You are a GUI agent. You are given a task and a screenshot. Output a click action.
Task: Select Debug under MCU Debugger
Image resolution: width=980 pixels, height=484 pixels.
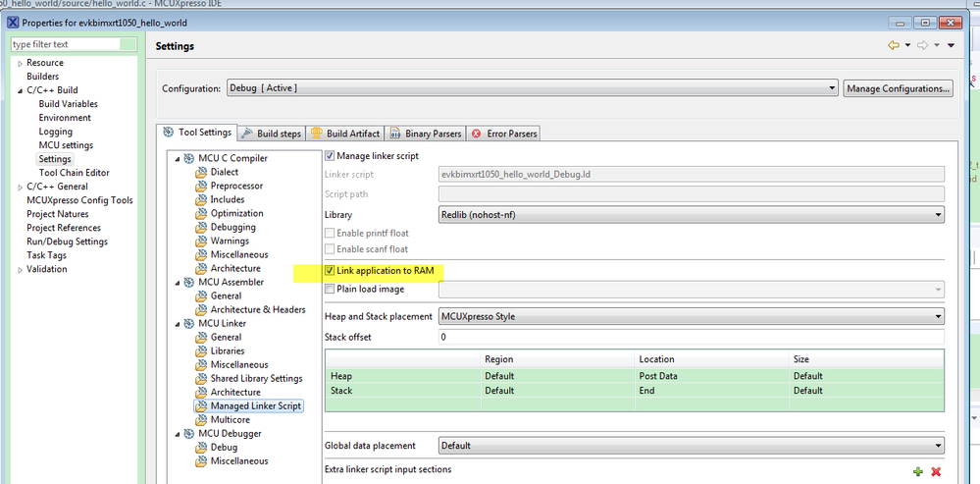(224, 447)
